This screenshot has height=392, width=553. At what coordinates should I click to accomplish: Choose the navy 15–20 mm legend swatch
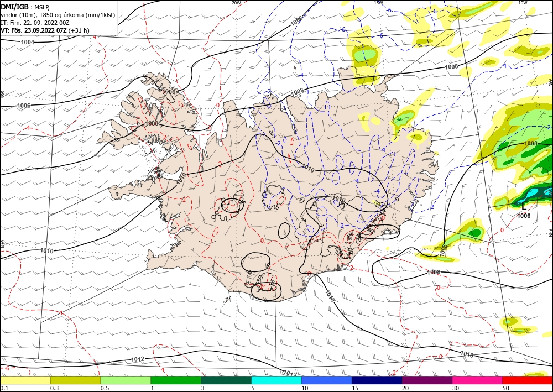377,380
